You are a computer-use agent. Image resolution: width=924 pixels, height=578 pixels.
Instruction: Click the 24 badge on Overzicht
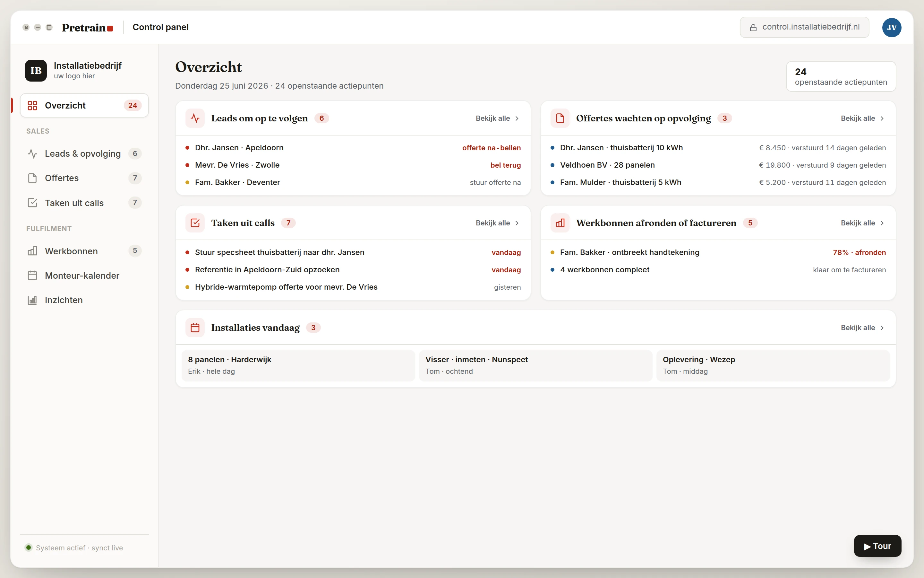[x=133, y=106]
